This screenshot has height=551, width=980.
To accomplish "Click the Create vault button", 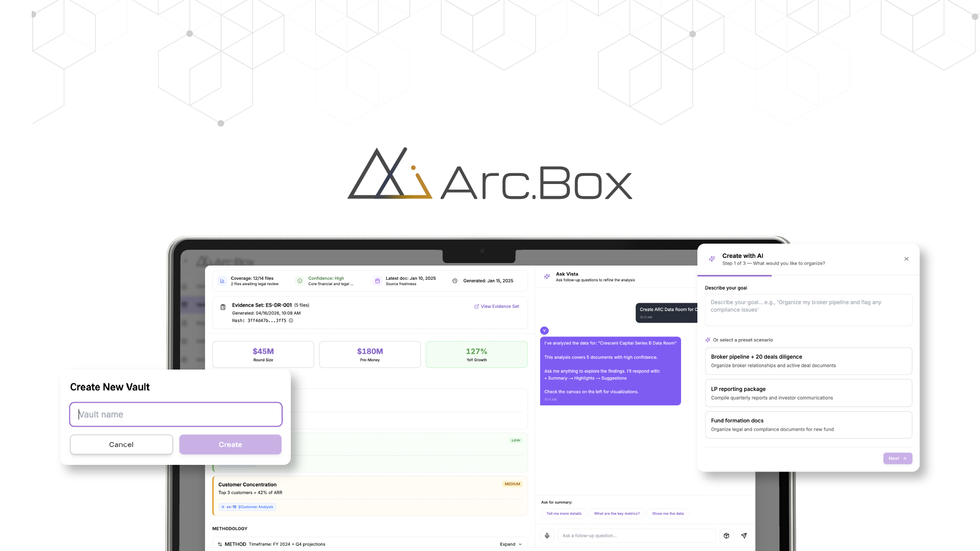I will (x=230, y=444).
